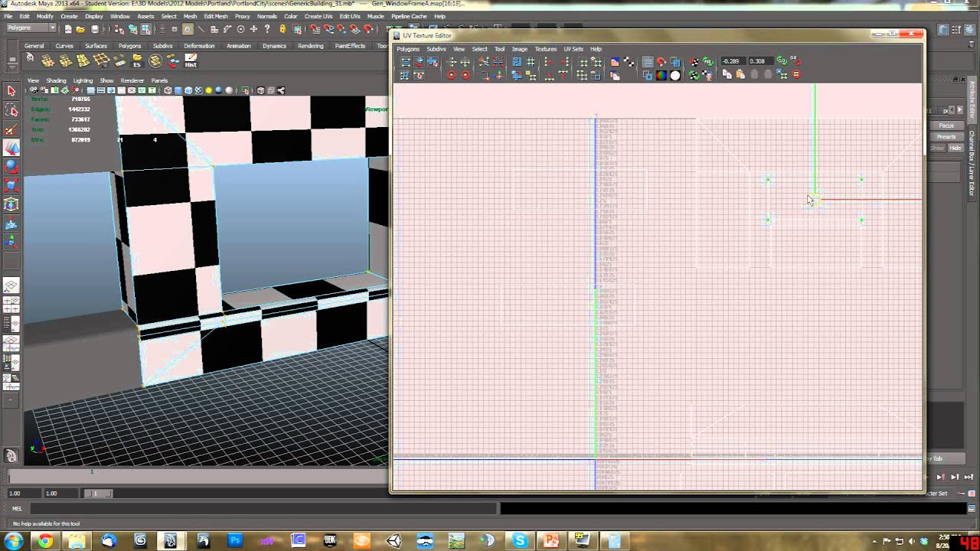Open the viewport View menu

[x=33, y=80]
